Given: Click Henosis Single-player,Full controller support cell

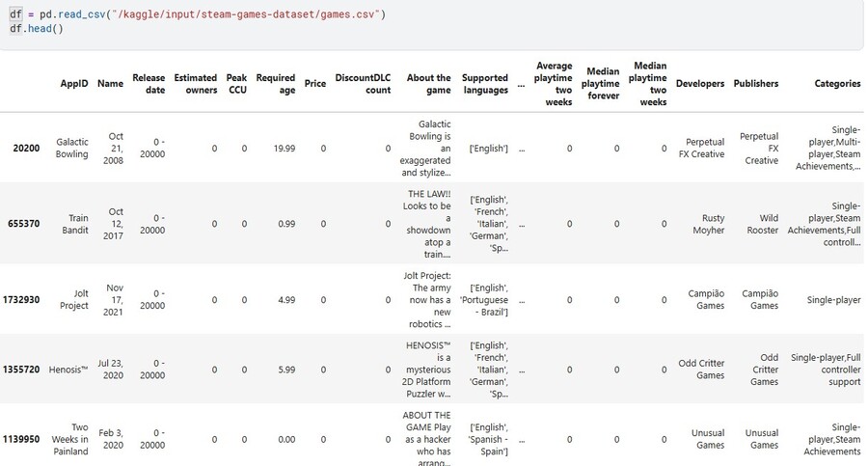Looking at the screenshot, I should [826, 370].
